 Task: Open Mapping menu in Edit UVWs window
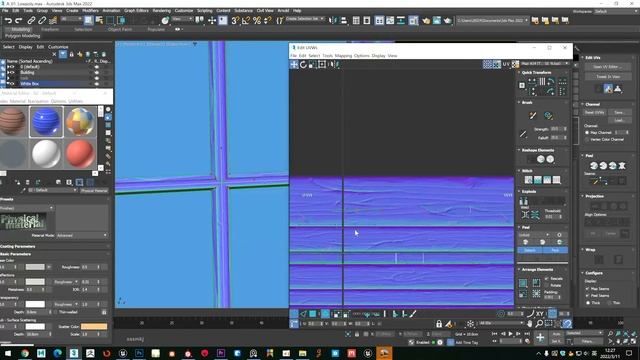click(x=343, y=56)
